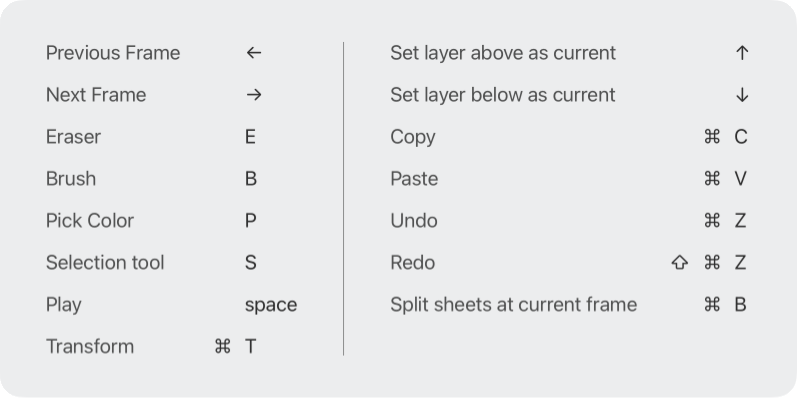This screenshot has width=797, height=398.
Task: Click the command symbol in the Paste row
Action: [x=712, y=178]
